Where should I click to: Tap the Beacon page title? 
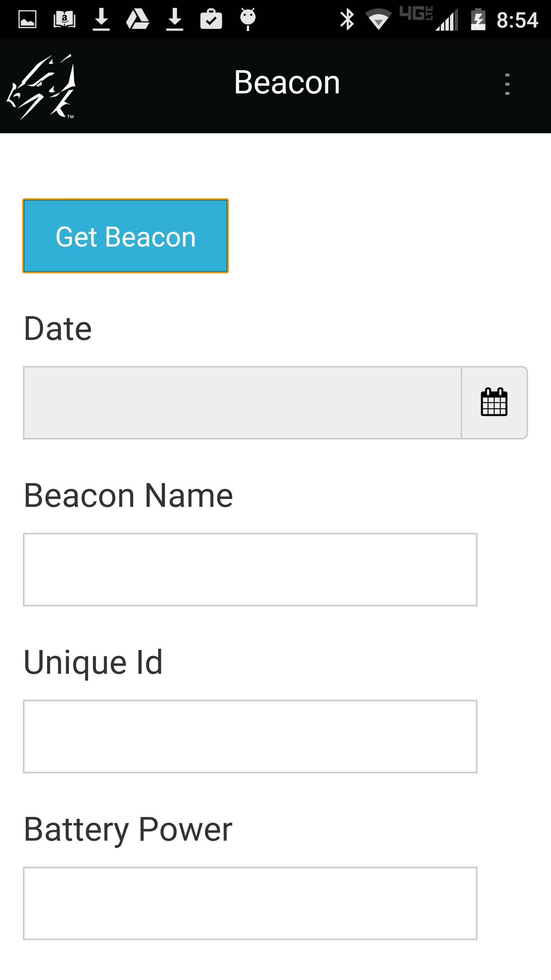287,82
